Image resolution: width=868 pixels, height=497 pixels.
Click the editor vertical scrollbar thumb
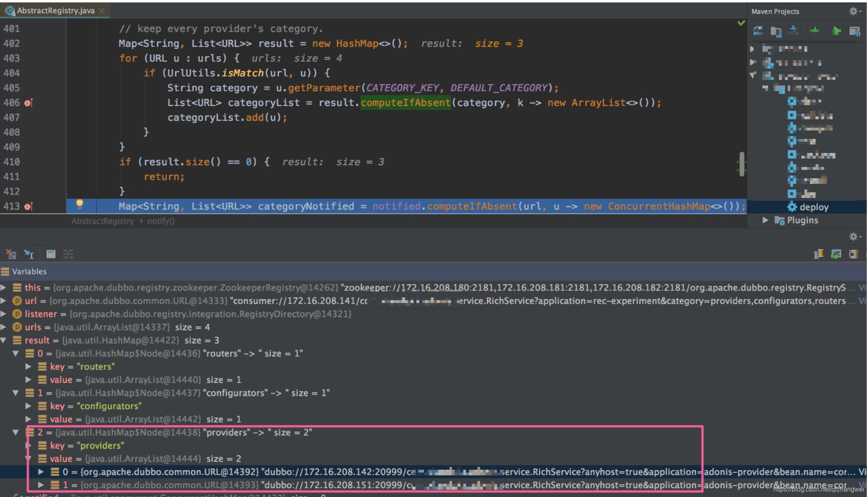tap(742, 164)
